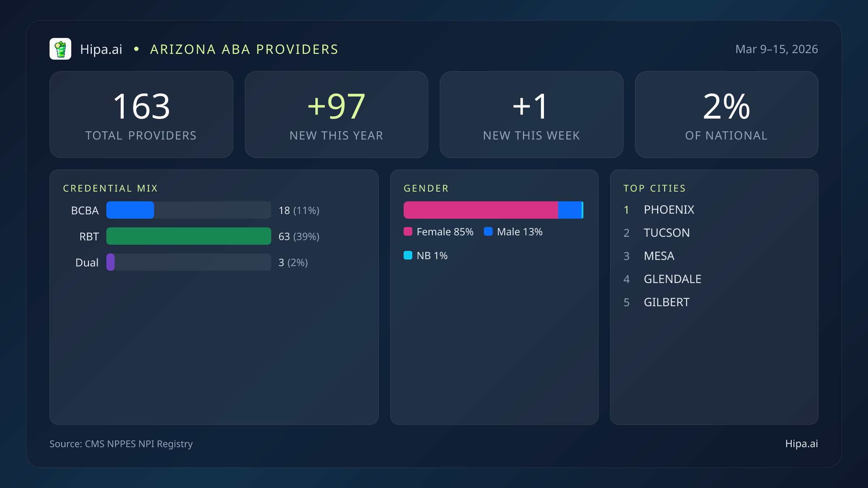
Task: Click the blue Male legend swatch
Action: 488,232
